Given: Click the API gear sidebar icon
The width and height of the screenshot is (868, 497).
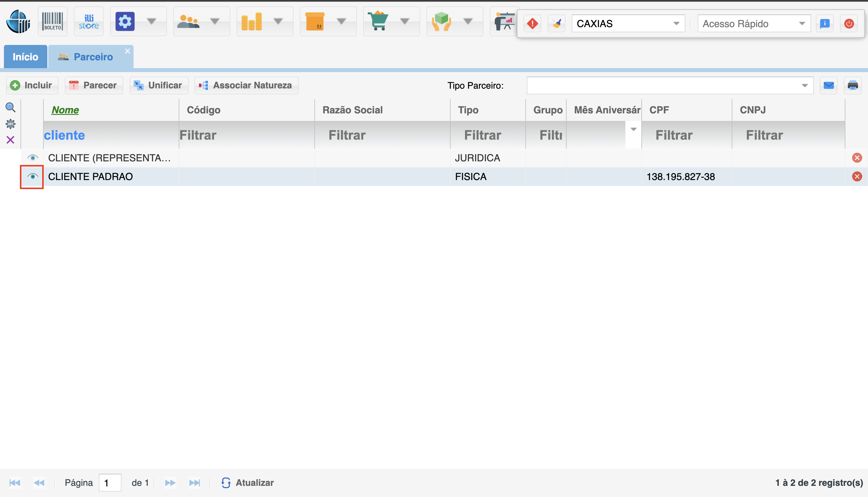Looking at the screenshot, I should pyautogui.click(x=11, y=124).
